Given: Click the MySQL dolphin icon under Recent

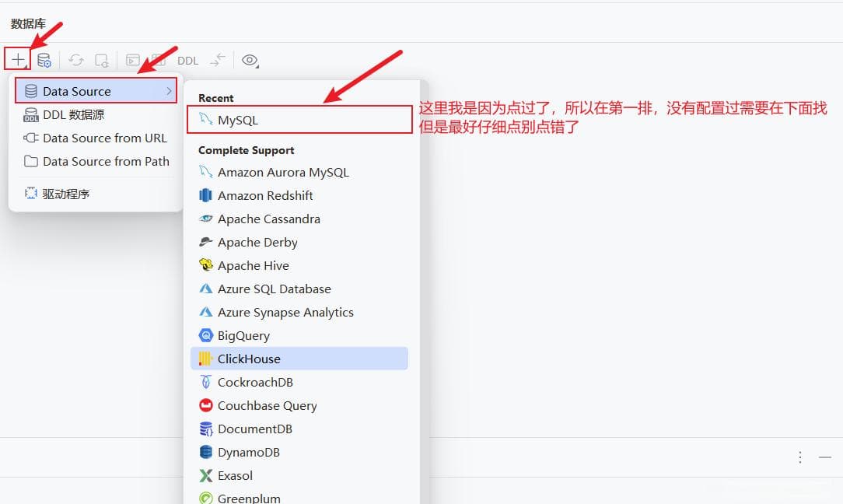Looking at the screenshot, I should click(x=205, y=119).
